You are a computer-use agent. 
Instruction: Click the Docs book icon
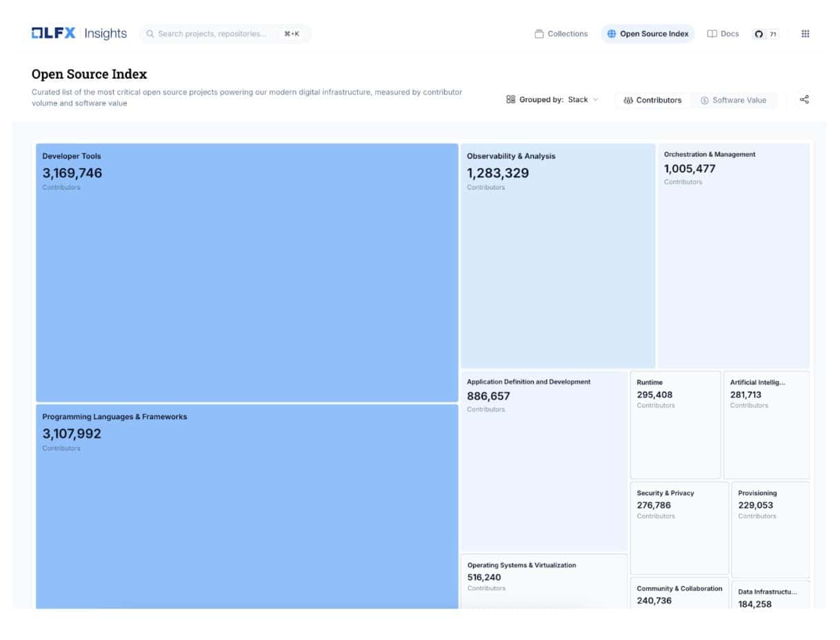[x=712, y=34]
